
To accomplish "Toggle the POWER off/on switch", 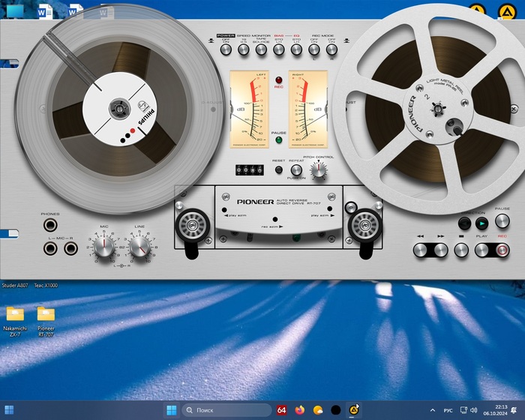I will [226, 49].
